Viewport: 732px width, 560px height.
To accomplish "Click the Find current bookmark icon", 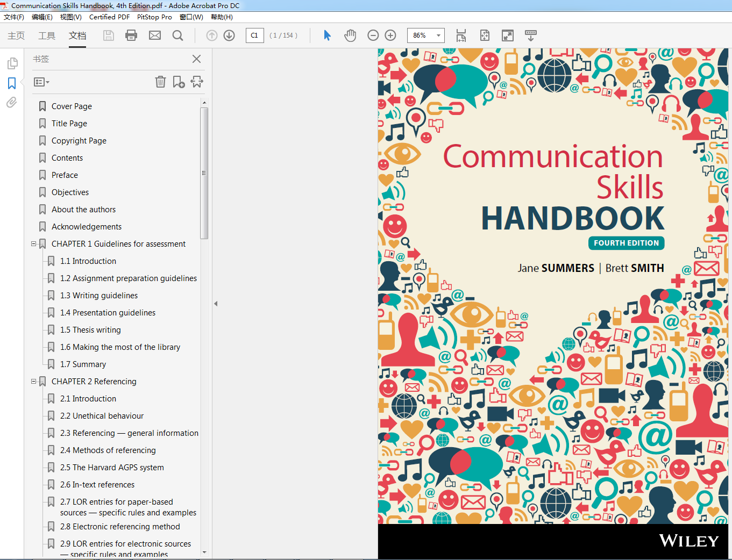I will 197,82.
